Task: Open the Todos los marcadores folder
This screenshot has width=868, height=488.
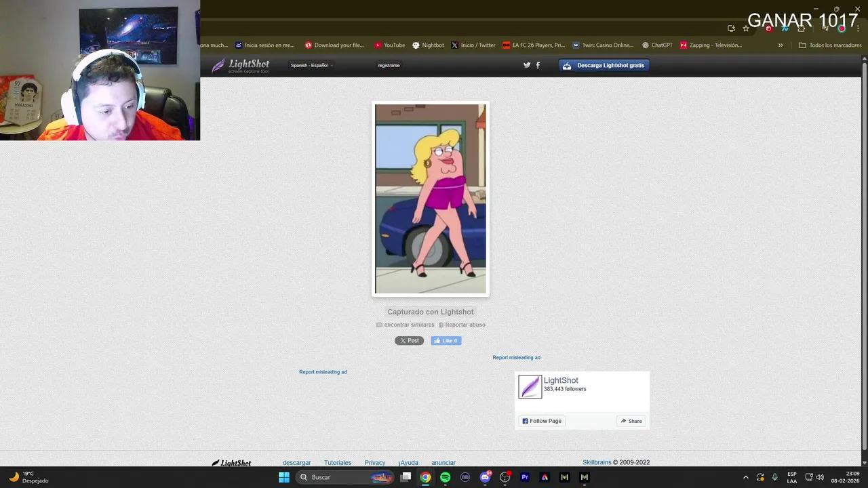Action: click(x=830, y=45)
